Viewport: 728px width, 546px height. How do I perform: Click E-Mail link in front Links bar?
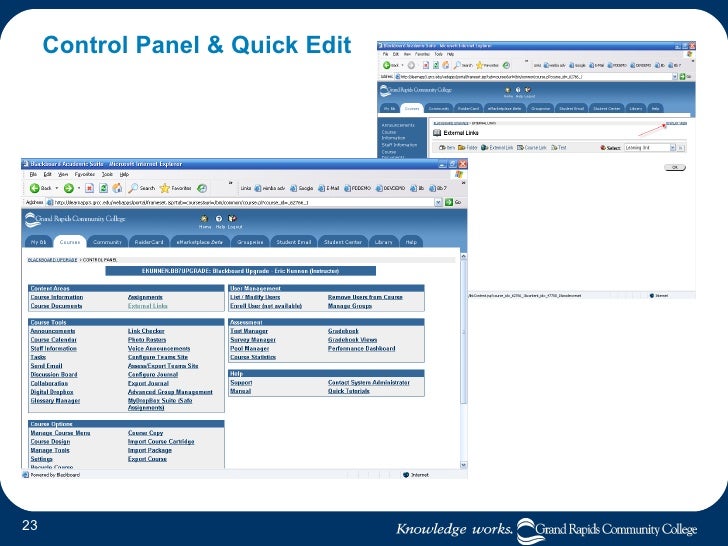point(329,188)
